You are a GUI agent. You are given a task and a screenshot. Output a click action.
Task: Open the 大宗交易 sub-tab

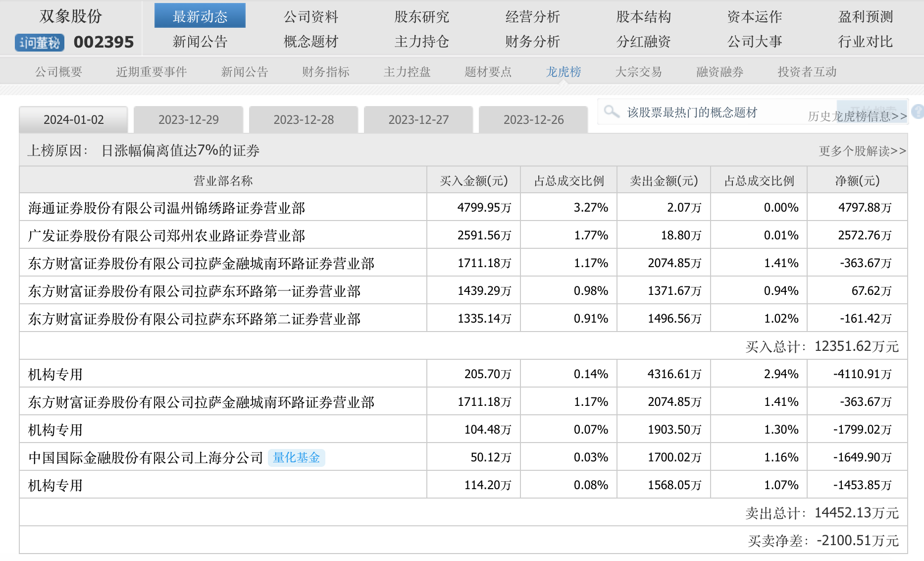pos(638,72)
